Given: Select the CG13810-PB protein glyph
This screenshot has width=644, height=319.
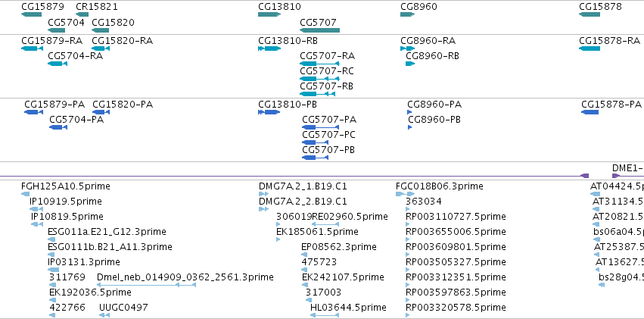Looking at the screenshot, I should click(x=269, y=112).
